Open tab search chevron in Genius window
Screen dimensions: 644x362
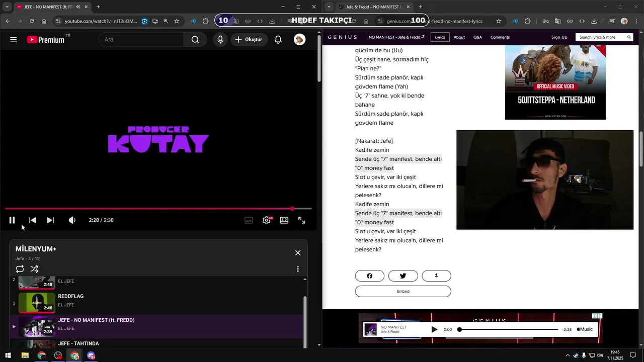(329, 7)
